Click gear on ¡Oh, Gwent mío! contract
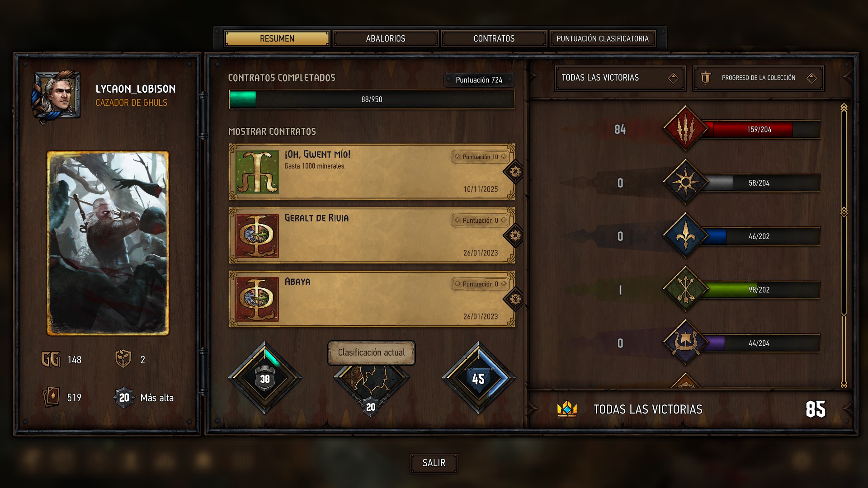 [515, 172]
